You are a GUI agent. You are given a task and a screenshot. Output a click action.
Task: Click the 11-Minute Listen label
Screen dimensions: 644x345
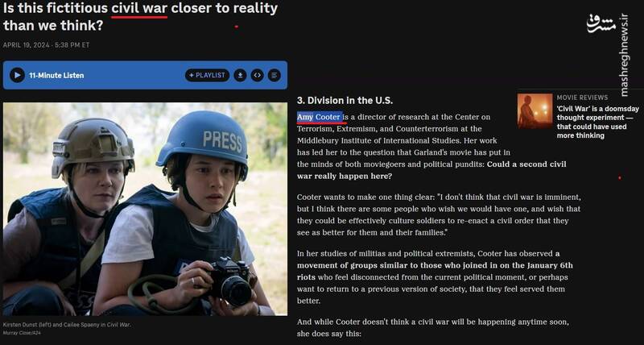(x=56, y=75)
